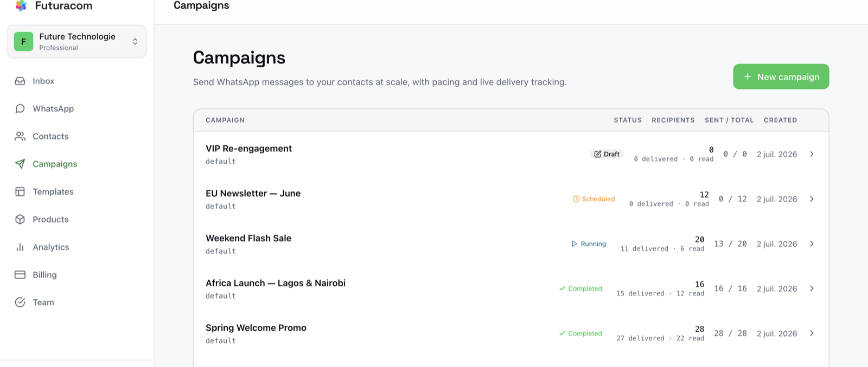The height and width of the screenshot is (367, 868).
Task: Open Africa Launch — Lagos & Nairobi campaign
Action: click(x=276, y=283)
